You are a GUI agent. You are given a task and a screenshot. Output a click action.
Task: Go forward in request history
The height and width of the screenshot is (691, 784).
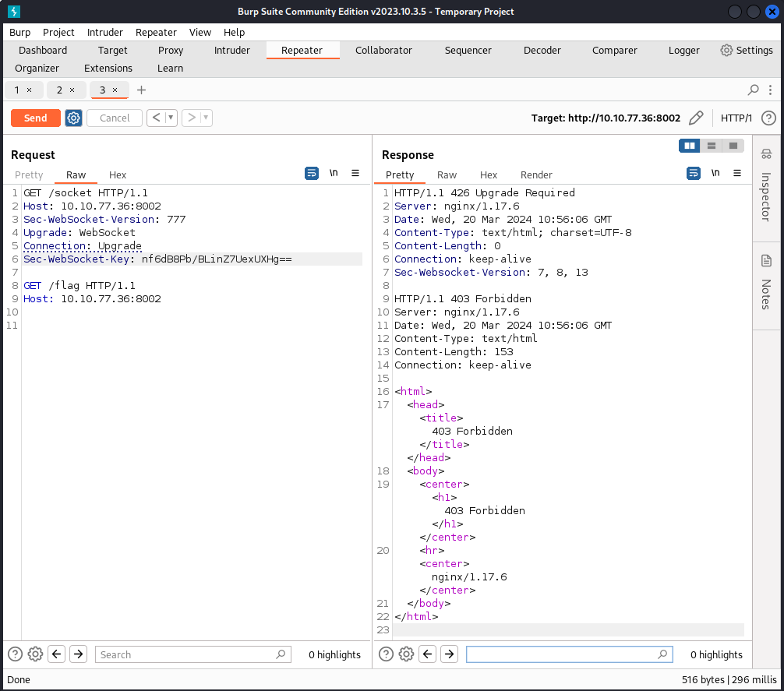point(192,118)
